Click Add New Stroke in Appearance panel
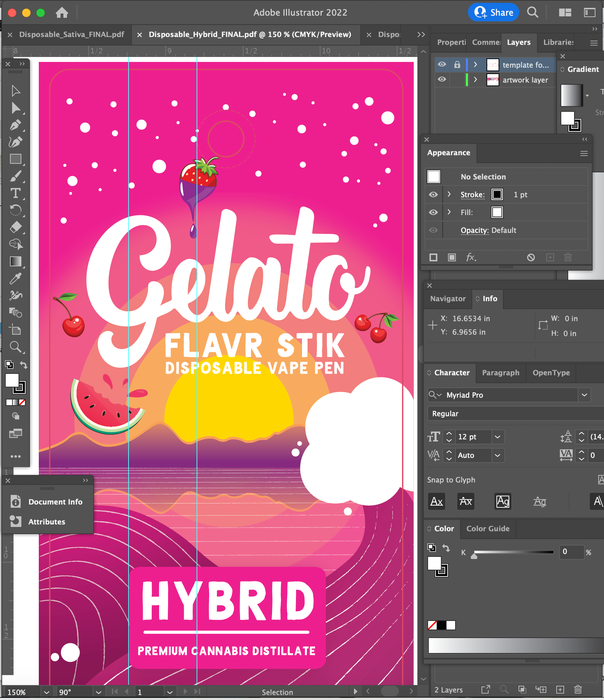Viewport: 604px width, 700px height. [x=433, y=257]
